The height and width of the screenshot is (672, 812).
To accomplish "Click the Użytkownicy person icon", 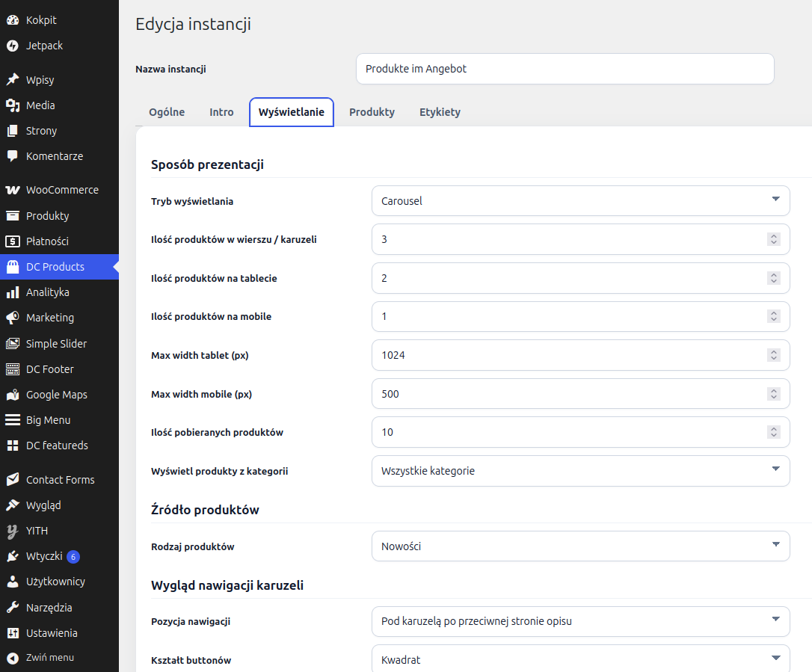I will (x=13, y=582).
